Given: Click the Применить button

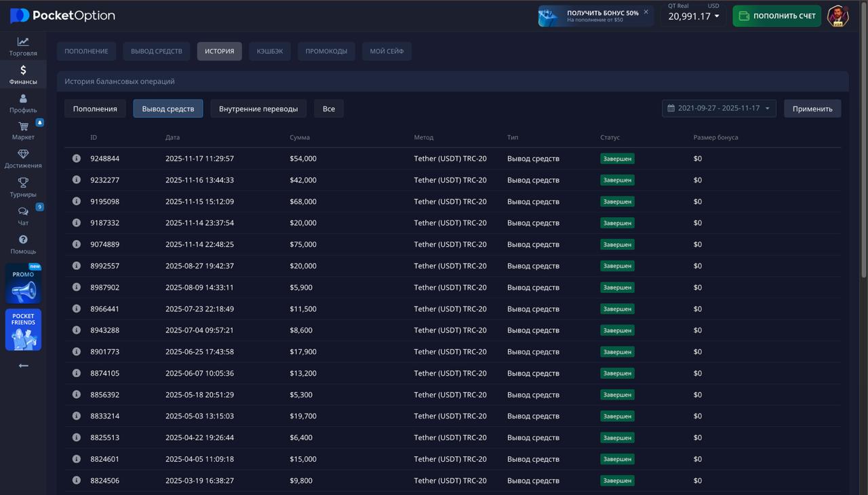Looking at the screenshot, I should (812, 108).
